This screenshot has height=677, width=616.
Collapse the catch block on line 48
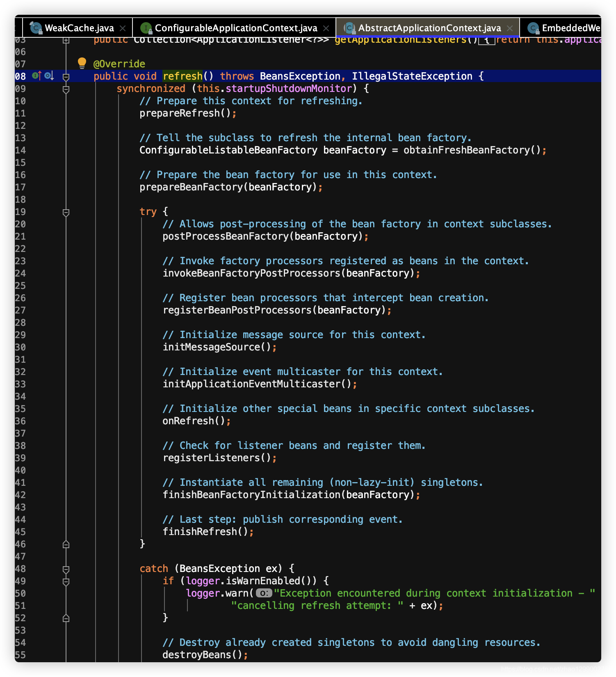point(66,570)
